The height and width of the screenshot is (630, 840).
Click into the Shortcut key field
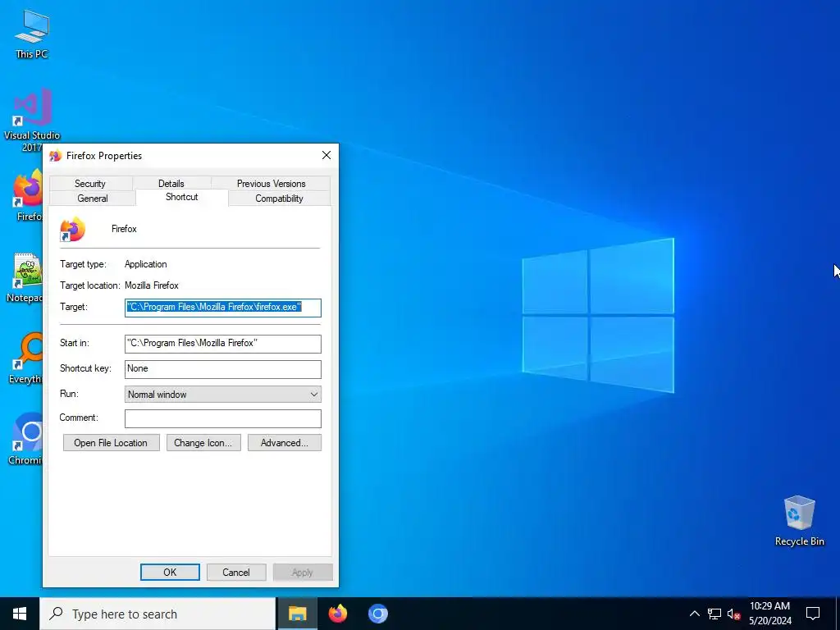pos(223,369)
